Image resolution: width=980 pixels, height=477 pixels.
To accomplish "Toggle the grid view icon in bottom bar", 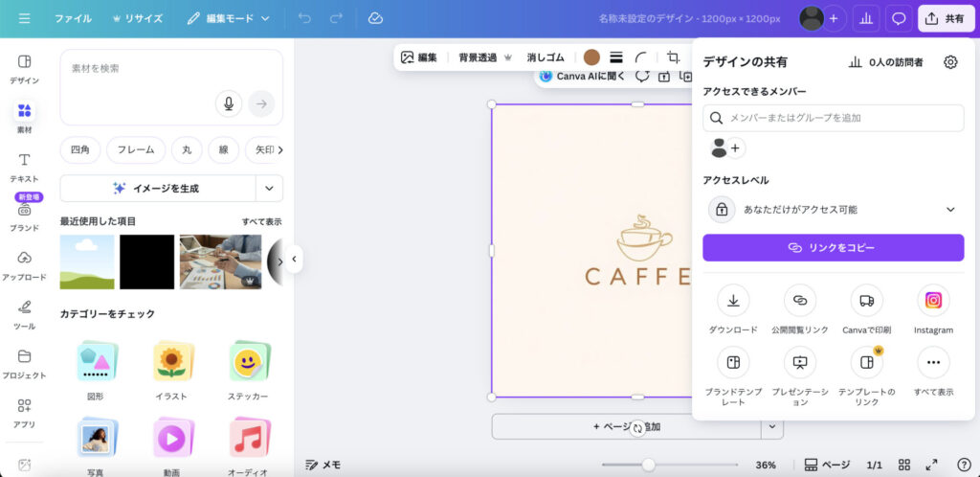I will 904,465.
